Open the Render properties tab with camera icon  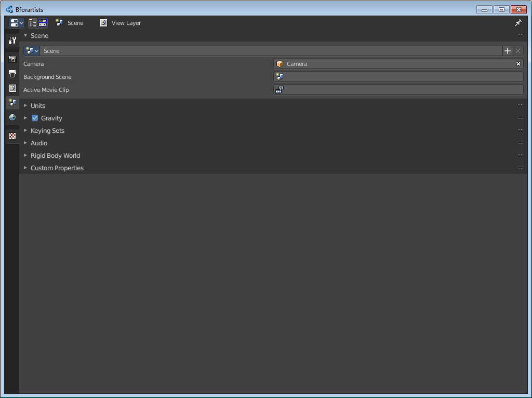[12, 59]
